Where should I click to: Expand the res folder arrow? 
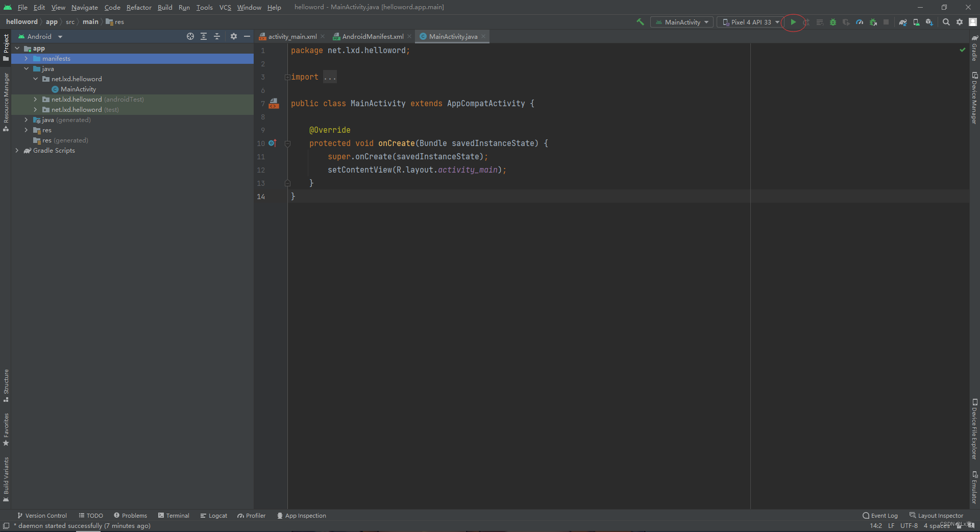[26, 130]
